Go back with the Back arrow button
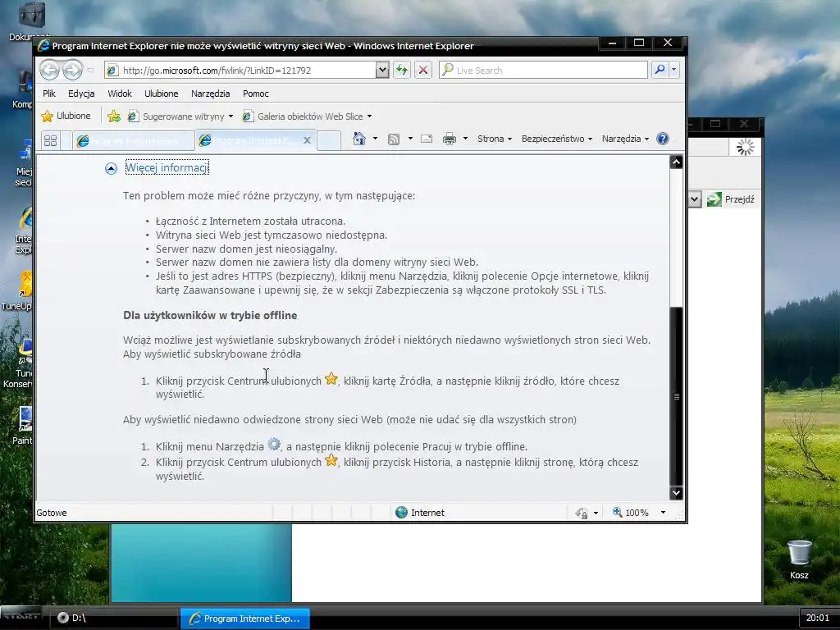Image resolution: width=840 pixels, height=630 pixels. pyautogui.click(x=50, y=70)
